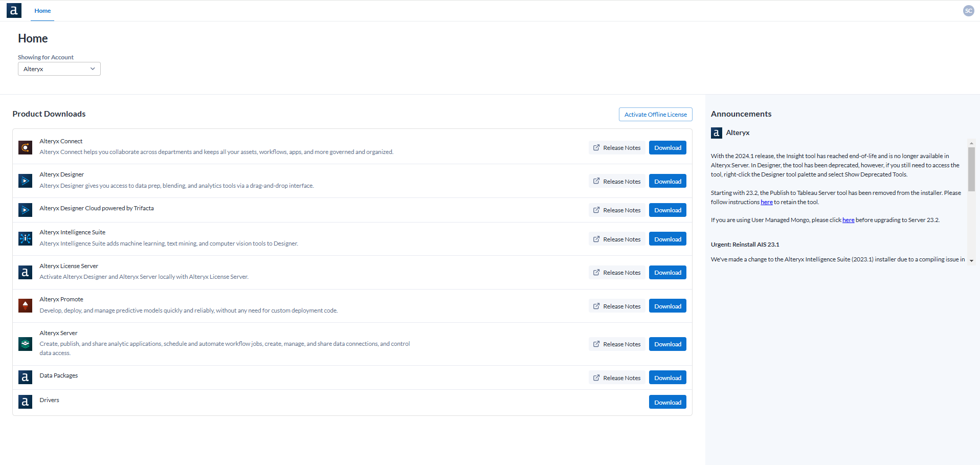Click the external-link icon beside Designer Release Notes

tap(596, 181)
